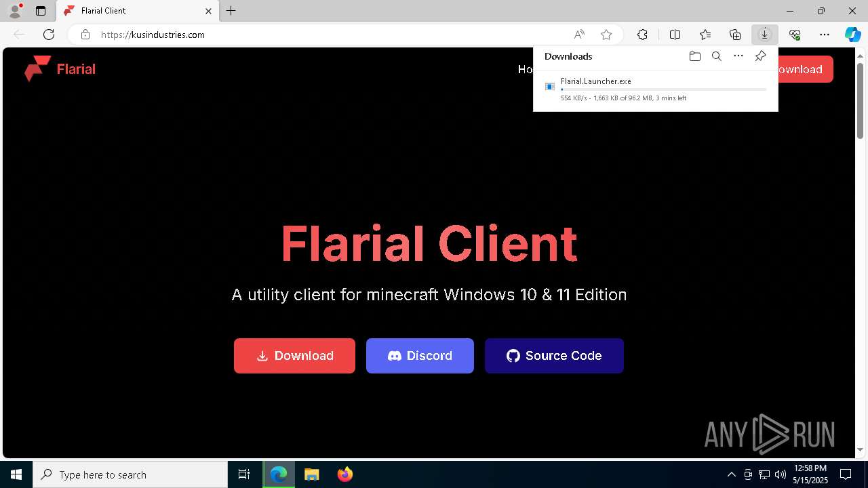Open the Collections icon
The width and height of the screenshot is (868, 488).
(x=735, y=35)
